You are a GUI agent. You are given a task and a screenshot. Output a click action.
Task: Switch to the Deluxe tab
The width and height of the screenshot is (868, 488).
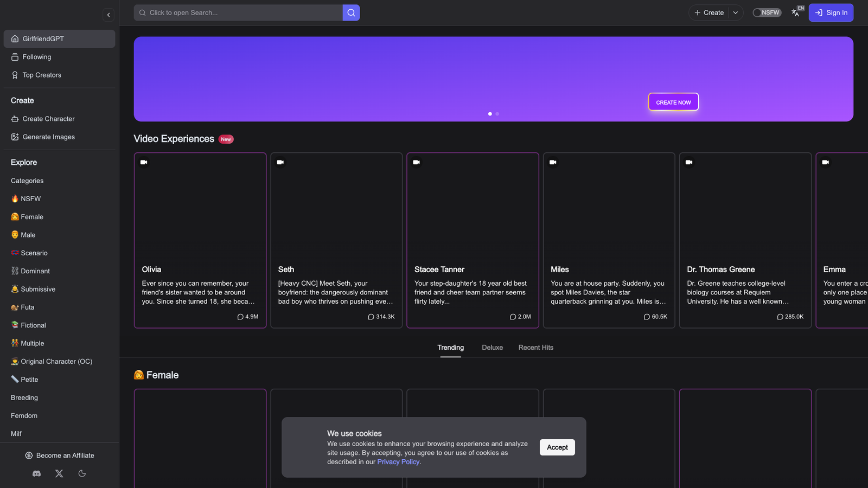click(x=493, y=348)
